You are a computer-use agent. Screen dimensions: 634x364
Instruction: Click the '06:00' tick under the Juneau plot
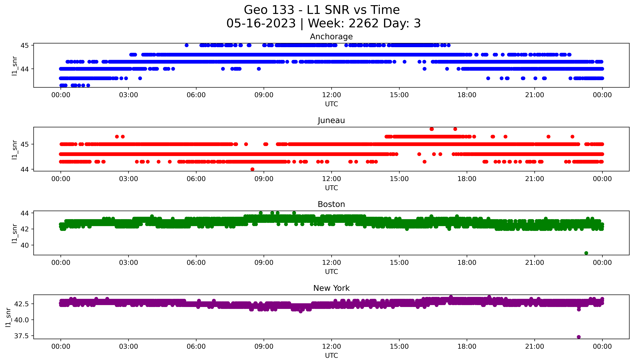pyautogui.click(x=196, y=179)
